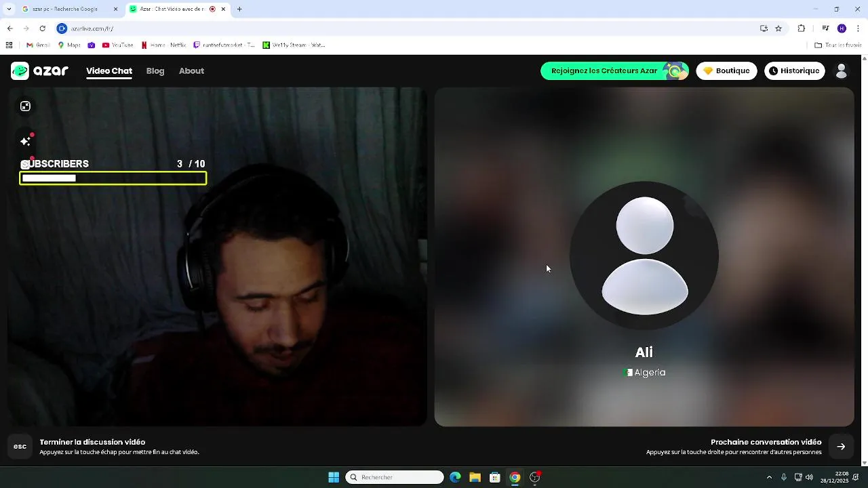Image resolution: width=868 pixels, height=488 pixels.
Task: Click the Algeria country label
Action: pyautogui.click(x=650, y=373)
